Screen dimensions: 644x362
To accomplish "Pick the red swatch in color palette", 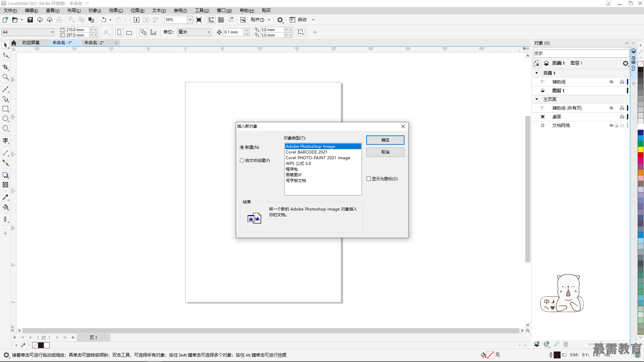I will (x=640, y=155).
